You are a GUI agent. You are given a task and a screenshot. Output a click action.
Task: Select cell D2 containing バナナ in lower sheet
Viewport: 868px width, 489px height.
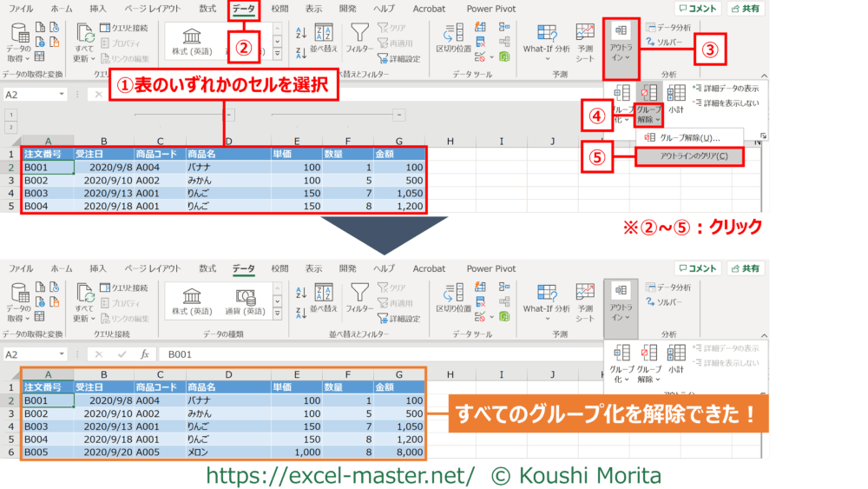click(x=227, y=401)
